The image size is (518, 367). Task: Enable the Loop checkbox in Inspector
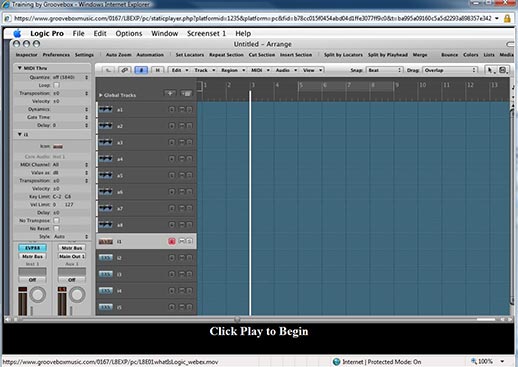56,85
